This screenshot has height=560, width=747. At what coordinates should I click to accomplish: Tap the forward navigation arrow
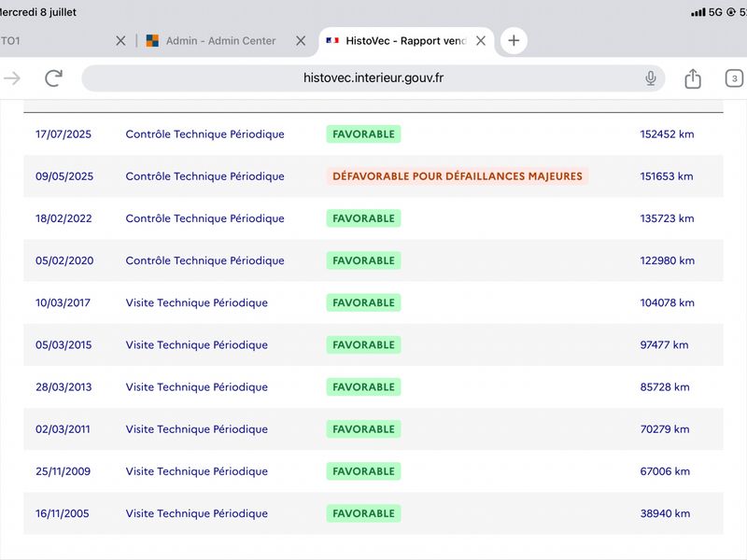click(x=12, y=78)
